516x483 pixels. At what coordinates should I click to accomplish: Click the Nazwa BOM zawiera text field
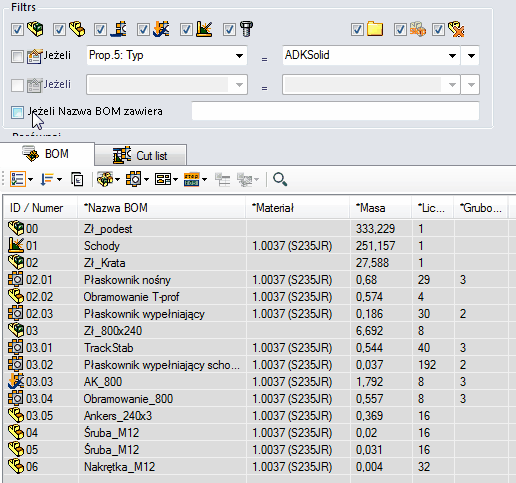click(x=335, y=111)
